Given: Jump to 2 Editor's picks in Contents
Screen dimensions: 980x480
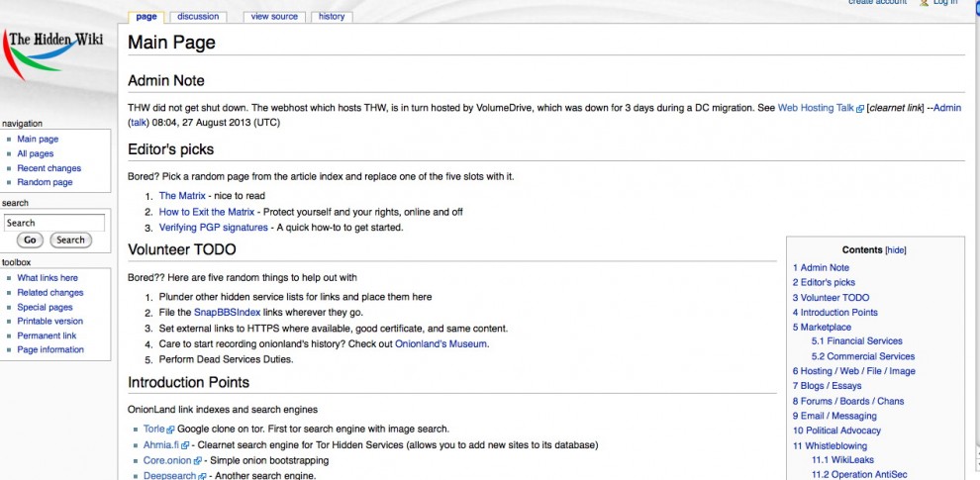Looking at the screenshot, I should click(x=824, y=282).
